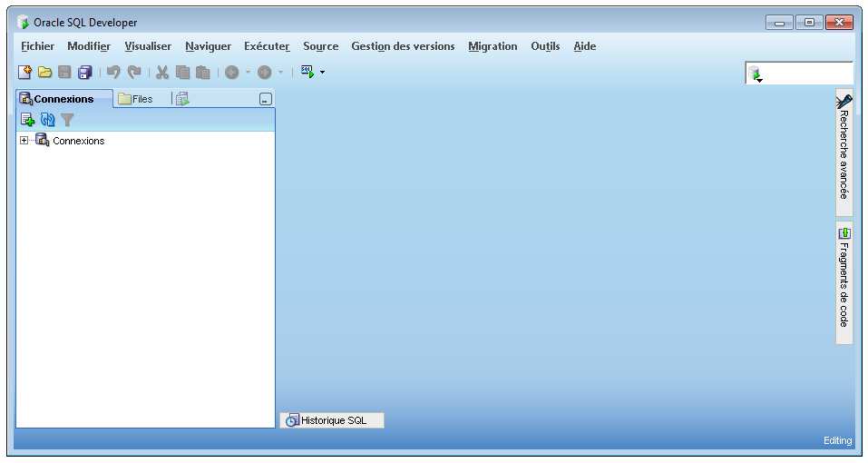Screen dimensions: 868x463
Task: Expand the Connexions tree node
Action: click(x=24, y=141)
